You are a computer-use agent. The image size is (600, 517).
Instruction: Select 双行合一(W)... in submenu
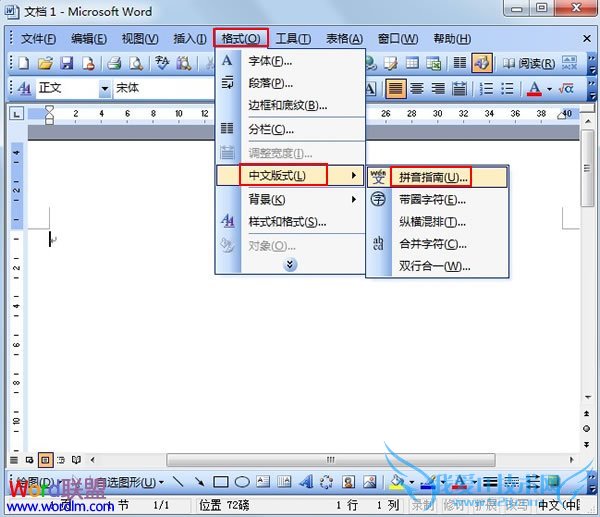pyautogui.click(x=437, y=266)
